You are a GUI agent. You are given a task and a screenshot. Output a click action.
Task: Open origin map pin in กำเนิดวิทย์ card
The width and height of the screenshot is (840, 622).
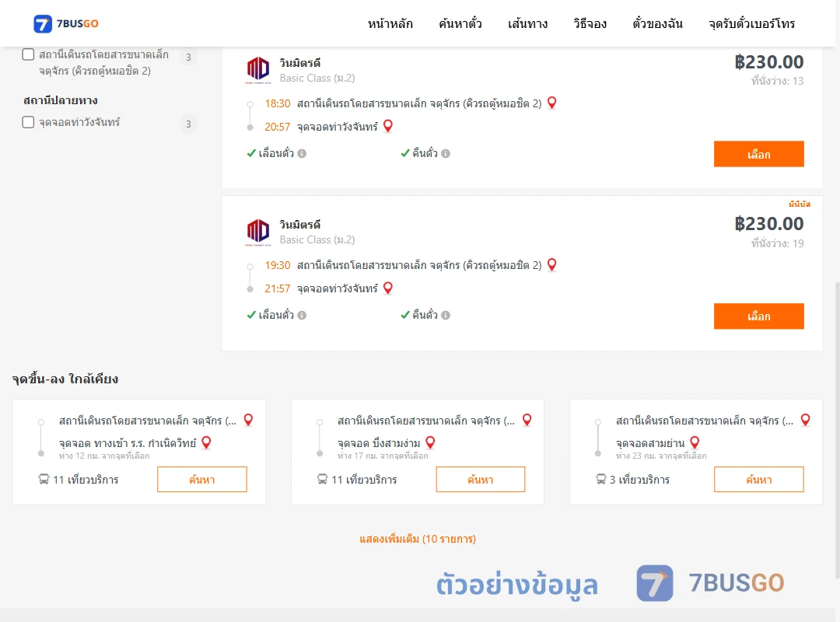[x=248, y=420]
